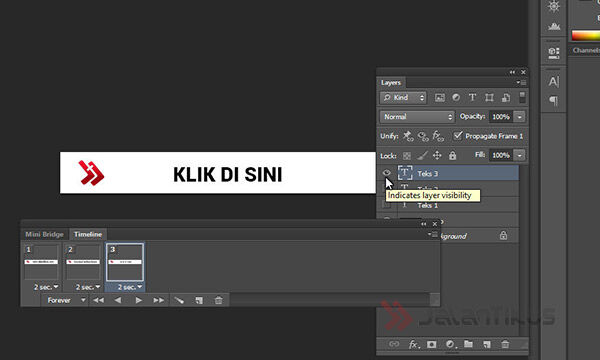
Task: Open frame 3 delay time dropdown
Action: (129, 287)
